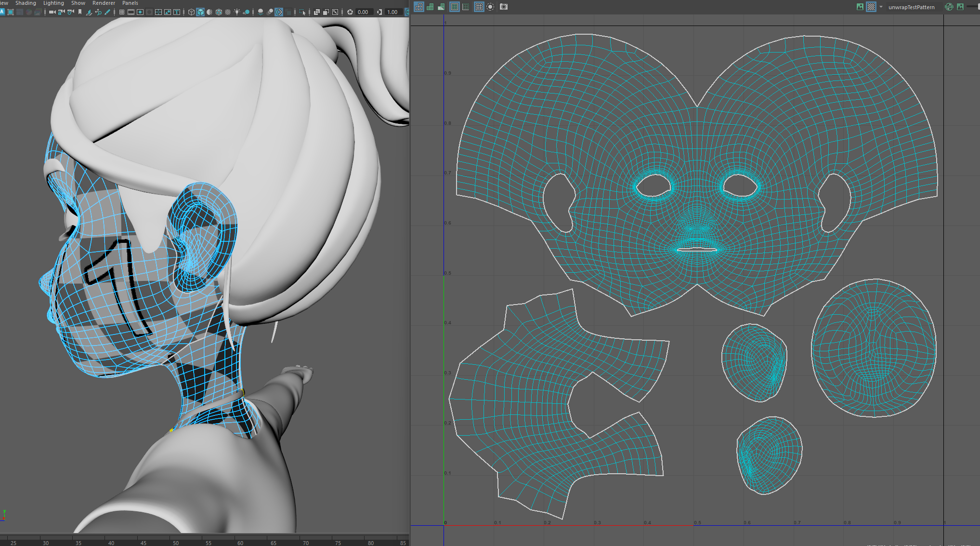Image resolution: width=980 pixels, height=546 pixels.
Task: Toggle smooth shade all display
Action: pos(200,12)
